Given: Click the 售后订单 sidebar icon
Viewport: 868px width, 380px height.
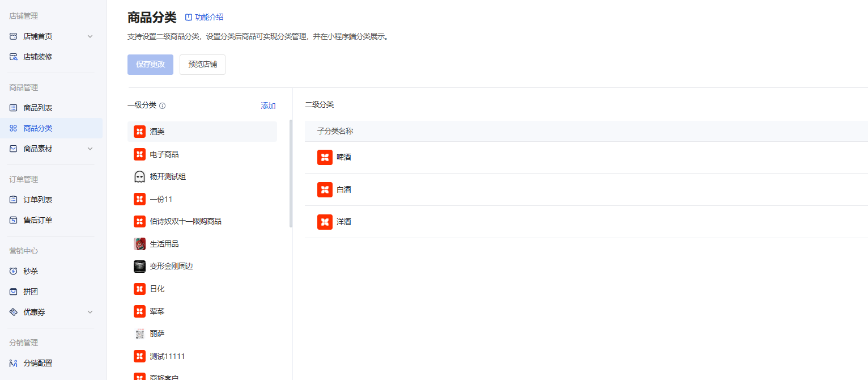Looking at the screenshot, I should [14, 220].
